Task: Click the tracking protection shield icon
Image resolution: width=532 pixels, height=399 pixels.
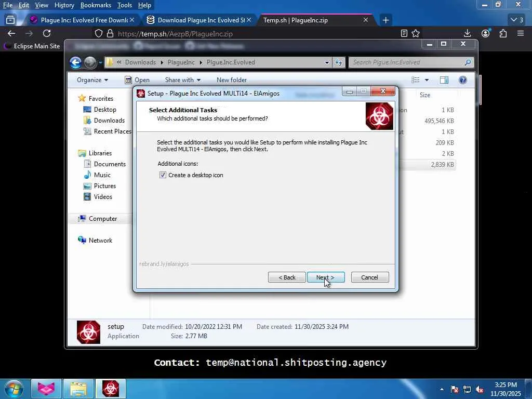Action: click(x=98, y=34)
